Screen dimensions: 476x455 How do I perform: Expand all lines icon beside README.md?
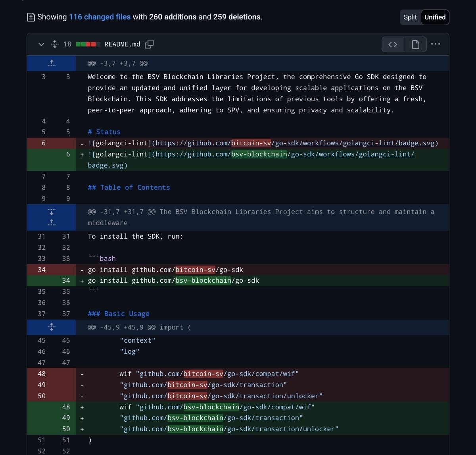tap(55, 44)
